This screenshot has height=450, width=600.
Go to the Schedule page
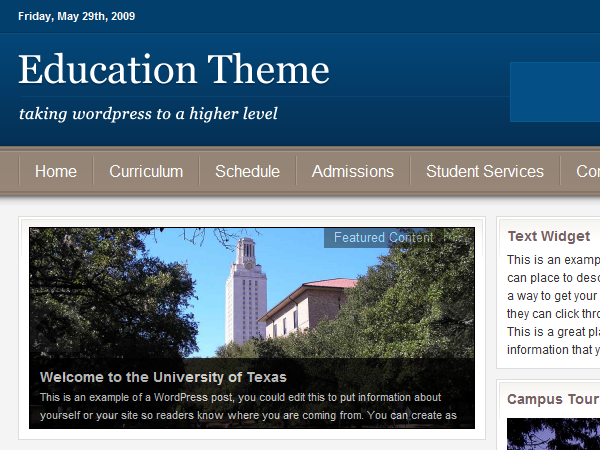coord(247,171)
